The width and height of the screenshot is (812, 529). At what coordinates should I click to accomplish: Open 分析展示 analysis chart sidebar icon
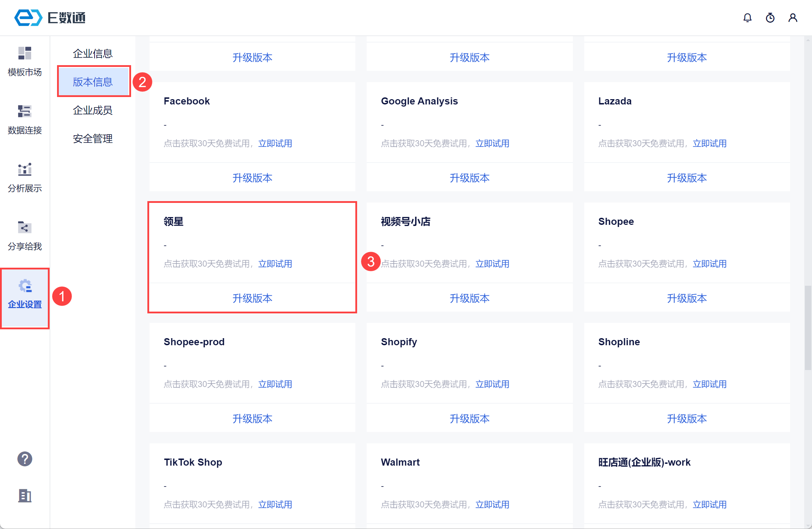24,170
